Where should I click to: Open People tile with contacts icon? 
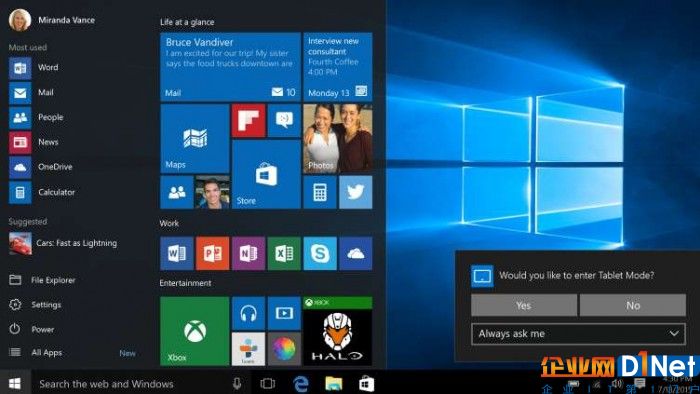177,192
